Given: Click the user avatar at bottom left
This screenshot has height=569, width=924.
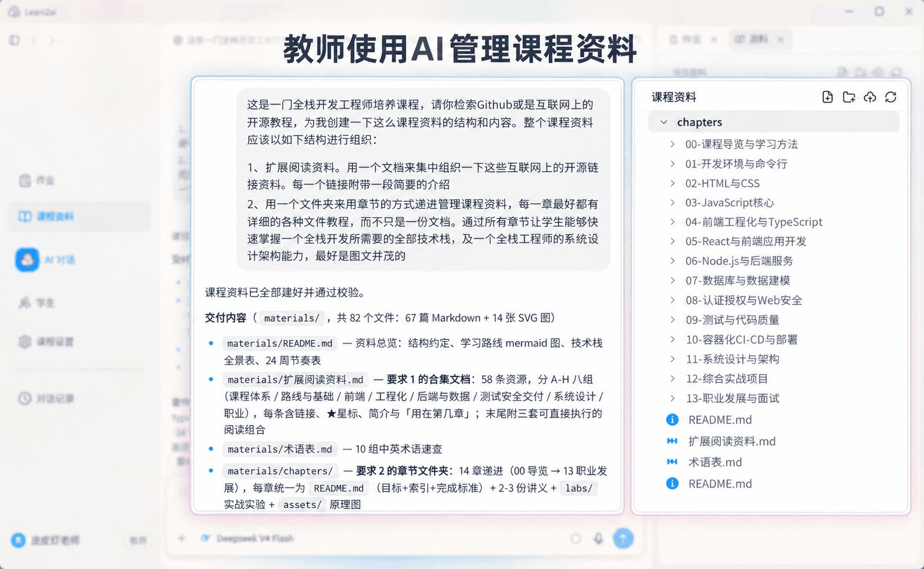Looking at the screenshot, I should coord(18,540).
